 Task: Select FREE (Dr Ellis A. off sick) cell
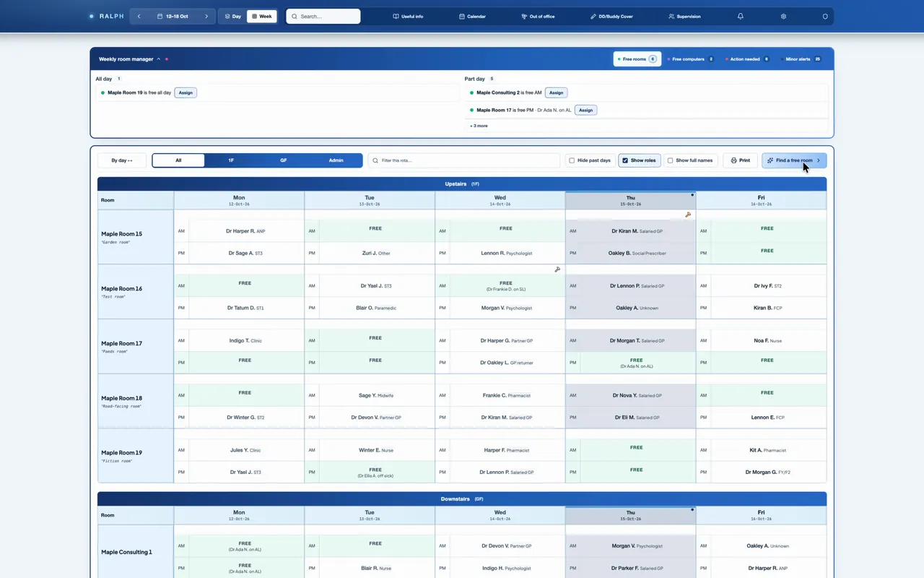pos(375,472)
